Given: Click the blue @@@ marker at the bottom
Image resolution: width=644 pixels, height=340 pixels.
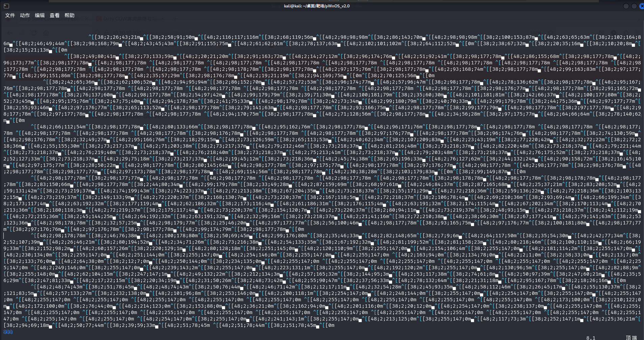Looking at the screenshot, I should 8,332.
